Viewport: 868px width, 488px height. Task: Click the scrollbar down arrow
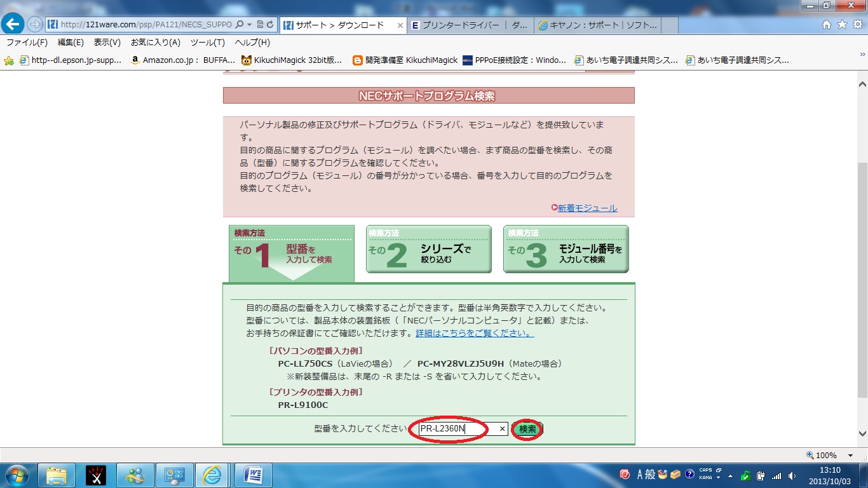[x=862, y=434]
